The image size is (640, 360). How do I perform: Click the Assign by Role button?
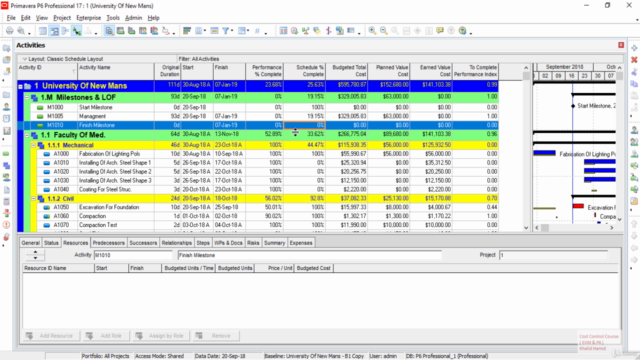click(161, 336)
